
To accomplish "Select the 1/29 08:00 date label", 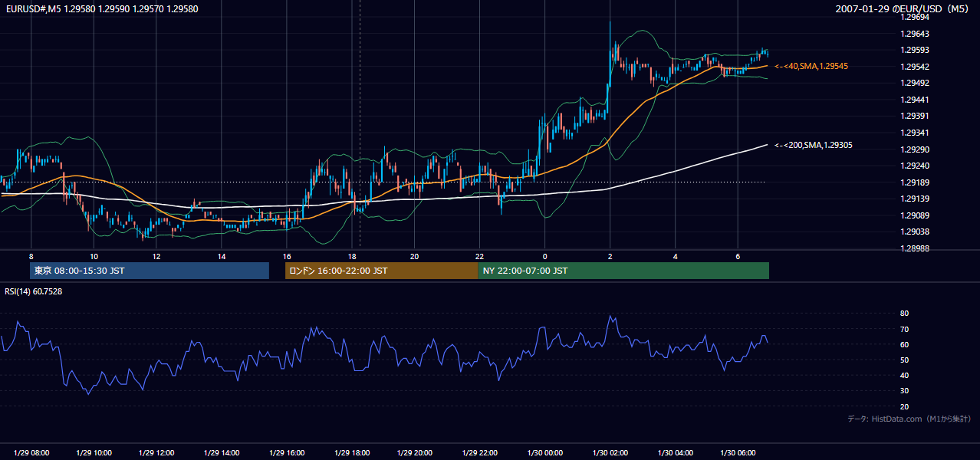I will 31,452.
